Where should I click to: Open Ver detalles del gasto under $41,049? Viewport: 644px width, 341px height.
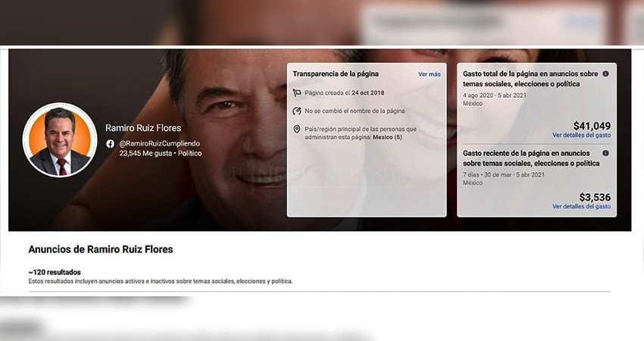click(x=581, y=135)
